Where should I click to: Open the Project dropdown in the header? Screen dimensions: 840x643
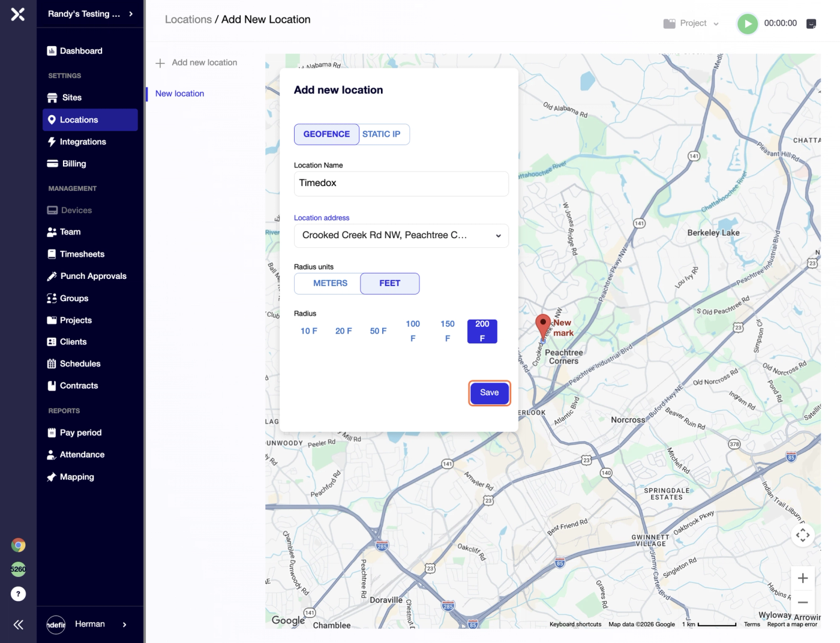[691, 23]
